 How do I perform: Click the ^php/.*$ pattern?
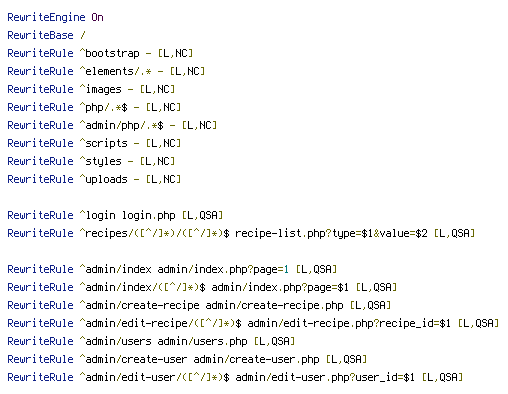click(x=103, y=107)
